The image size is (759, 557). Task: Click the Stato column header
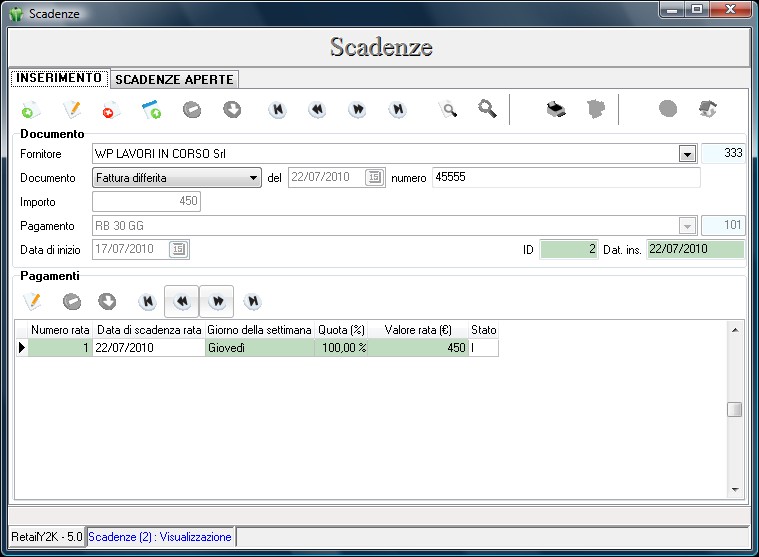[x=484, y=330]
